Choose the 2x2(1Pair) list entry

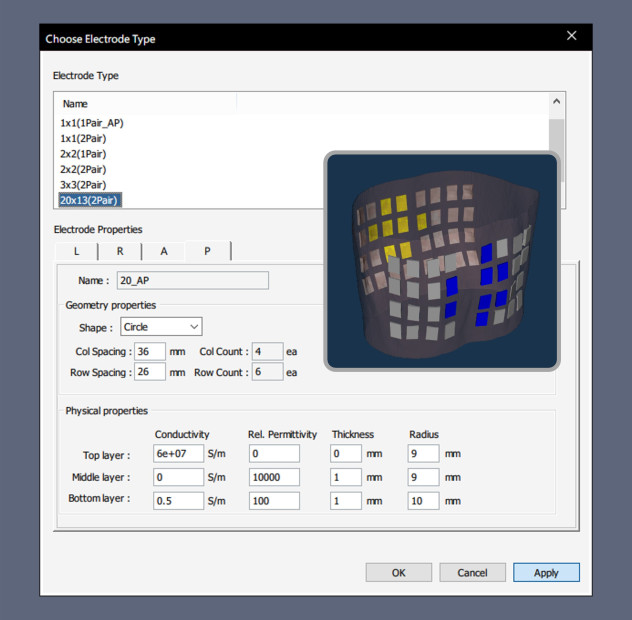(83, 154)
